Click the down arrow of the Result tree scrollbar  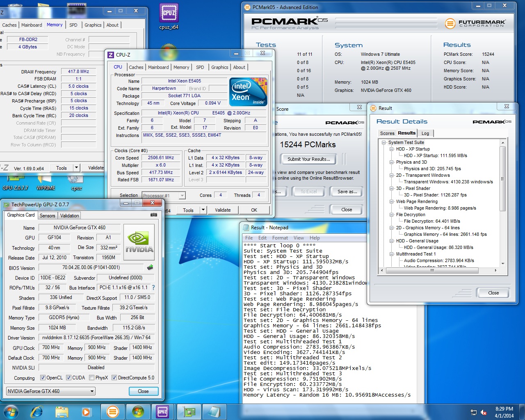coord(503,264)
